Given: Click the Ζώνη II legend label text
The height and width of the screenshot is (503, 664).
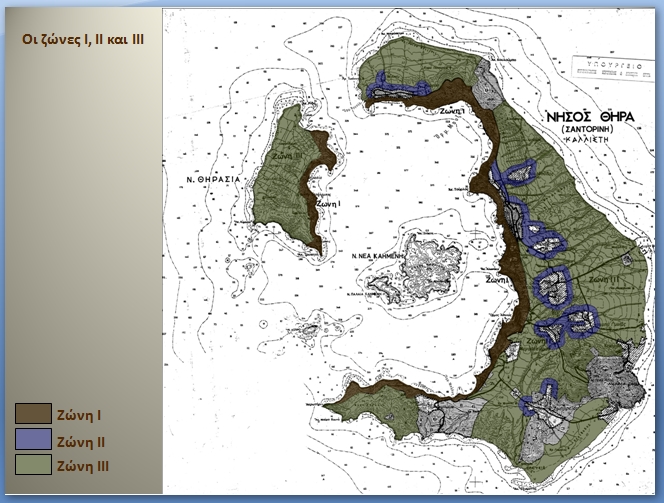Looking at the screenshot, I should coord(84,441).
